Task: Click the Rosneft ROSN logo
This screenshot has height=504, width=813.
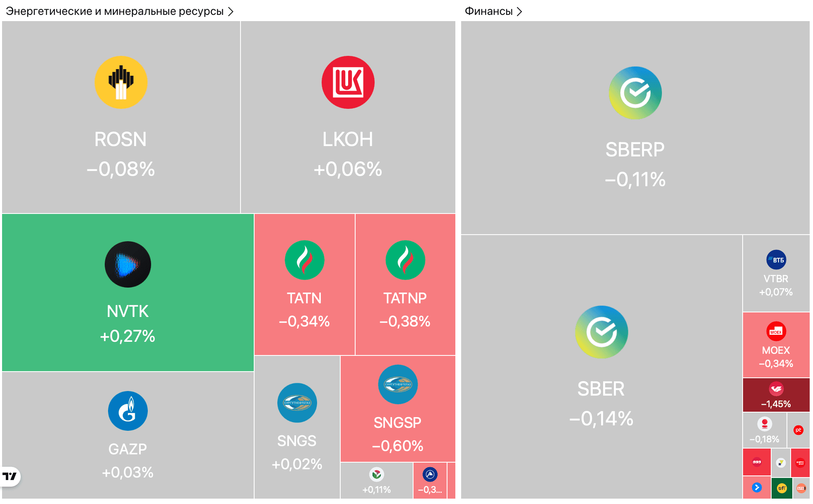Action: click(x=121, y=82)
